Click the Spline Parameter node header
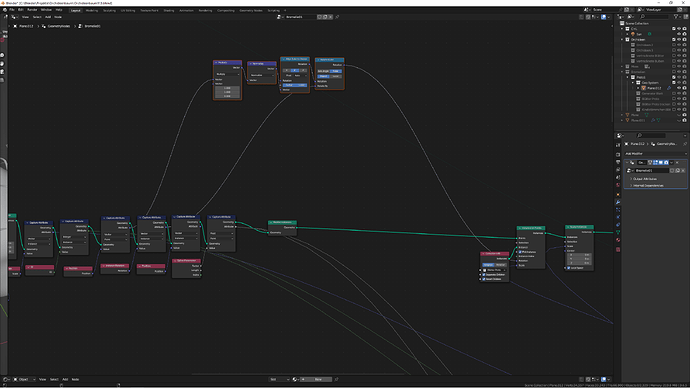Image resolution: width=690 pixels, height=388 pixels. 186,261
